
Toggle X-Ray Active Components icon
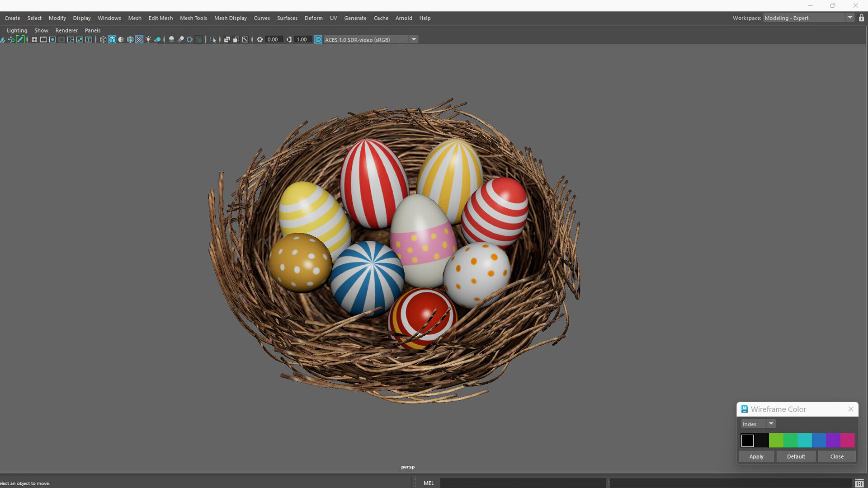click(x=236, y=39)
